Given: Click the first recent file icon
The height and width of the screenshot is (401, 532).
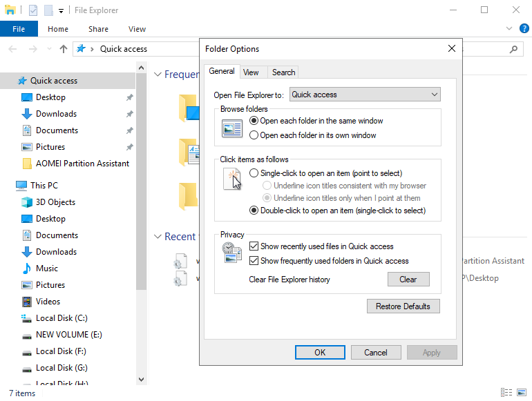Looking at the screenshot, I should click(180, 261).
